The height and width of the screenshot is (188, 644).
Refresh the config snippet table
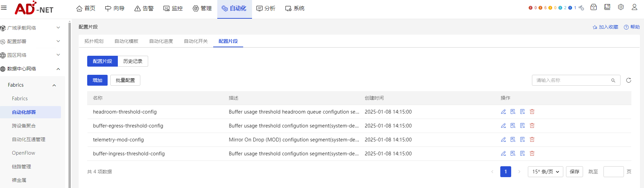629,81
